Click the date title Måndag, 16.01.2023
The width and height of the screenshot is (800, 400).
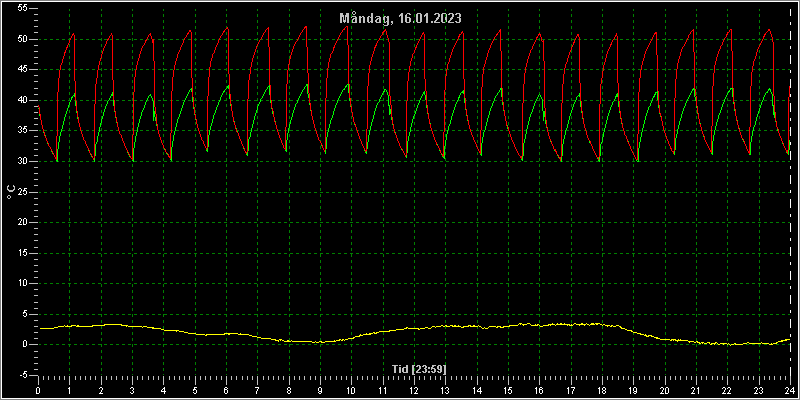click(401, 18)
